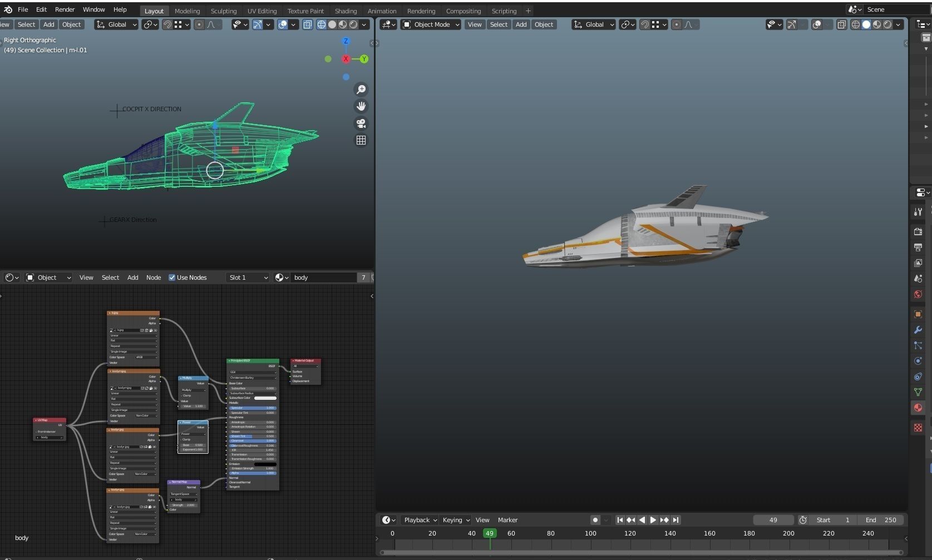This screenshot has height=560, width=932.
Task: Click the zoom magnifier gizmo in left viewport
Action: [361, 90]
